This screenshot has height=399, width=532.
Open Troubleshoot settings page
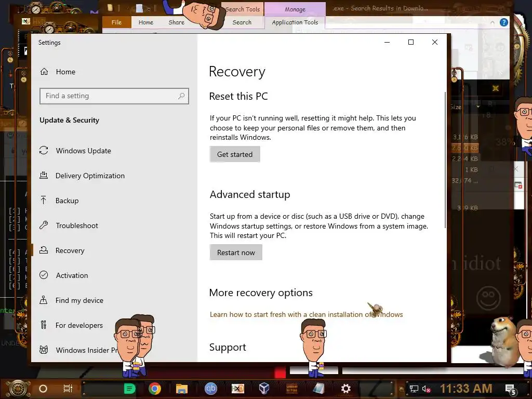point(77,225)
